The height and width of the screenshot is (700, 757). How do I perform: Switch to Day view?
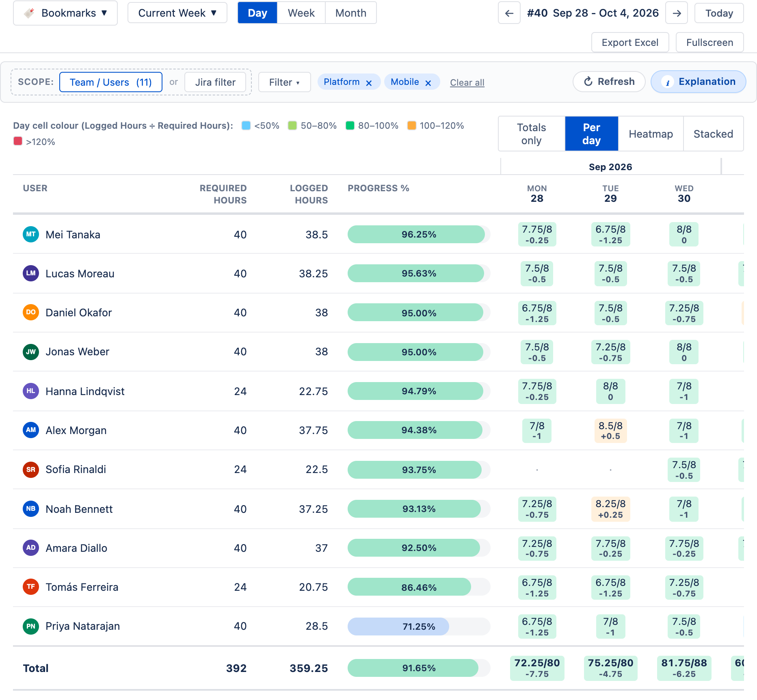pos(257,13)
